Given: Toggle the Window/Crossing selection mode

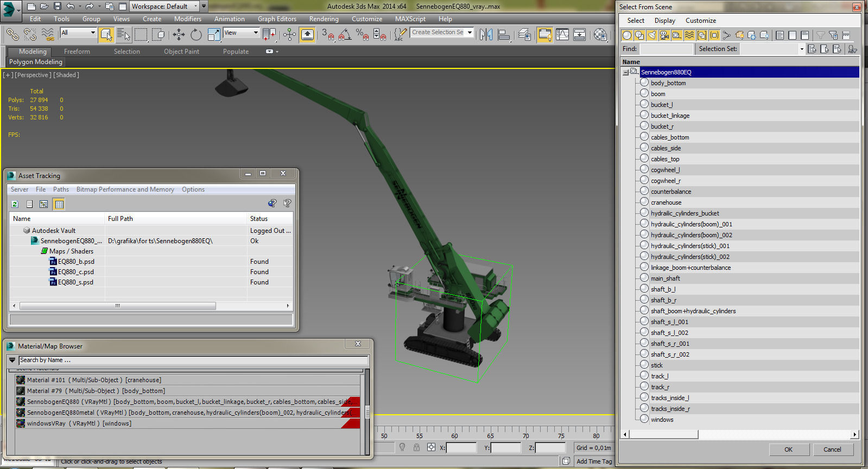Looking at the screenshot, I should 159,35.
